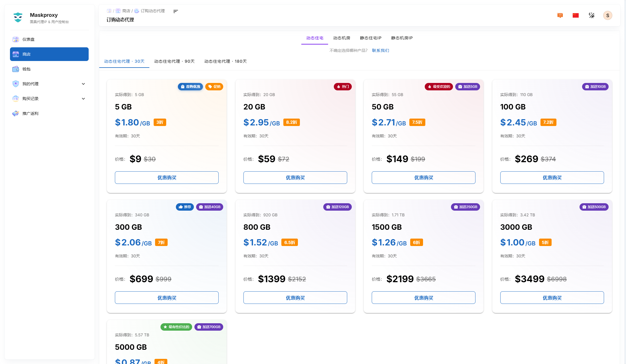The height and width of the screenshot is (364, 626).
Task: Open the user avatar S menu
Action: coord(607,15)
